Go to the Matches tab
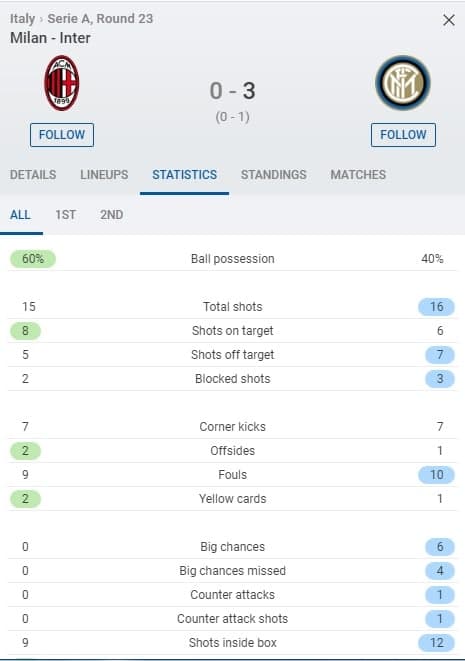 click(358, 175)
